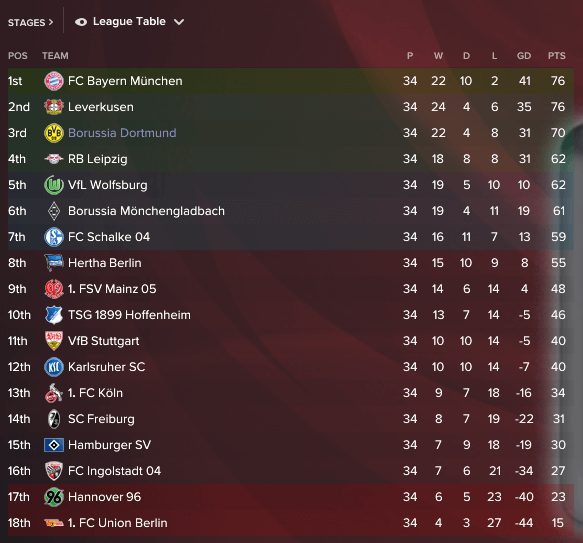Open RB Leipzig team name link

pos(97,159)
